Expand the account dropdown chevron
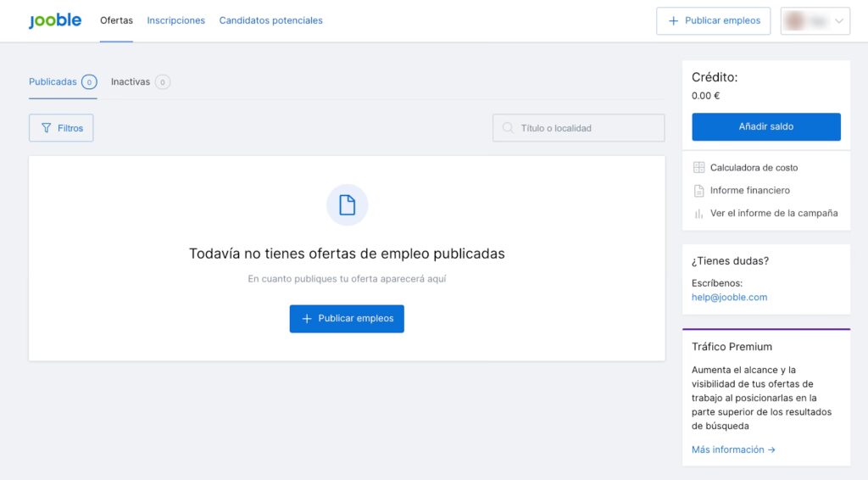868x480 pixels. (839, 21)
